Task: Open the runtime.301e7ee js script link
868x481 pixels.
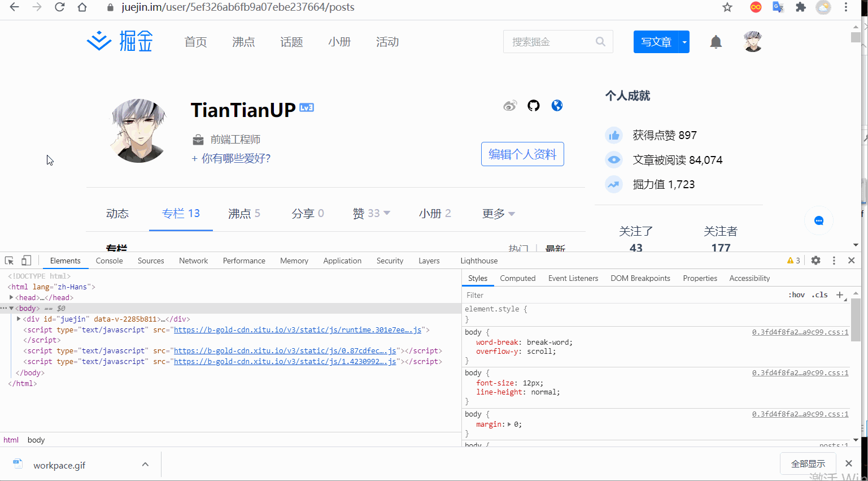Action: pyautogui.click(x=298, y=330)
